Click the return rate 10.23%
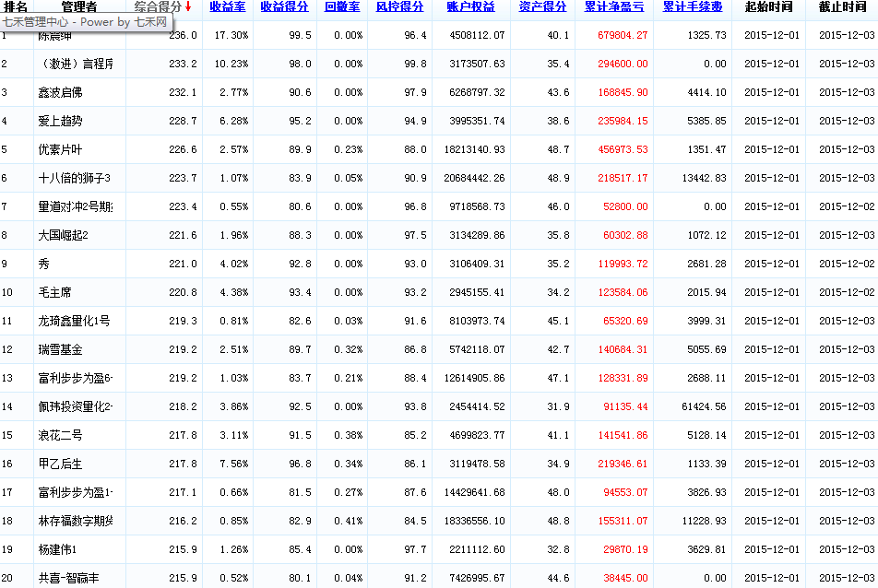 231,64
